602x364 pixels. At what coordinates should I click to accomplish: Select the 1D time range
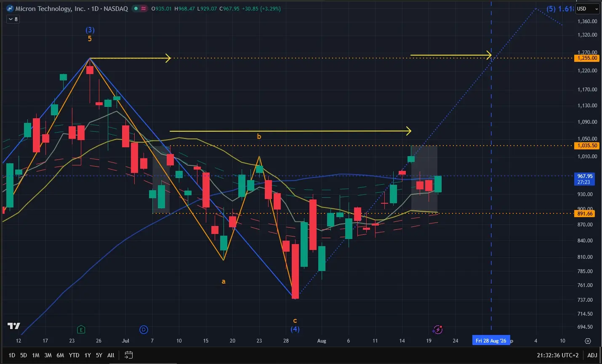coord(12,355)
